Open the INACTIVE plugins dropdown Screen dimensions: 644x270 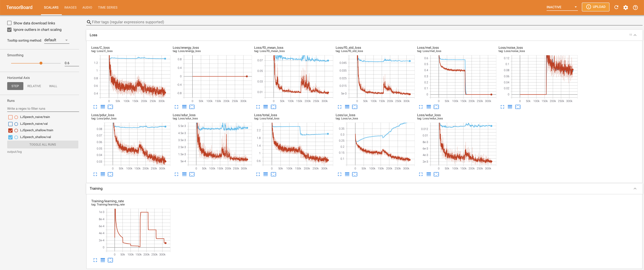click(562, 7)
